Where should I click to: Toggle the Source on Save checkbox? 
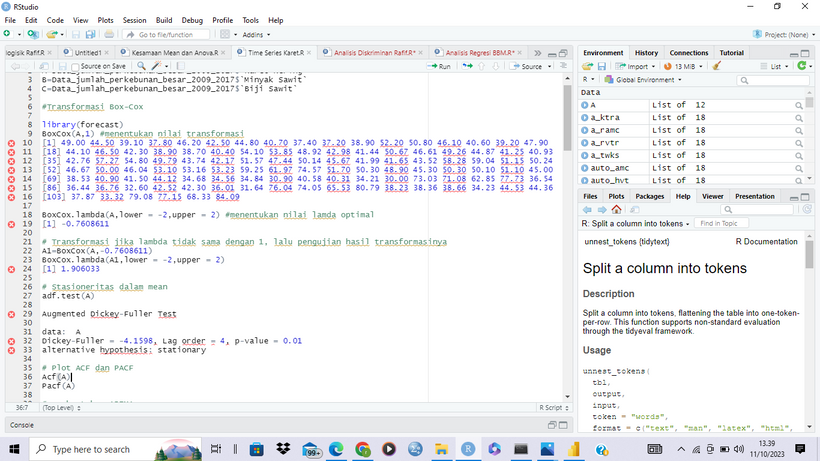[x=76, y=66]
